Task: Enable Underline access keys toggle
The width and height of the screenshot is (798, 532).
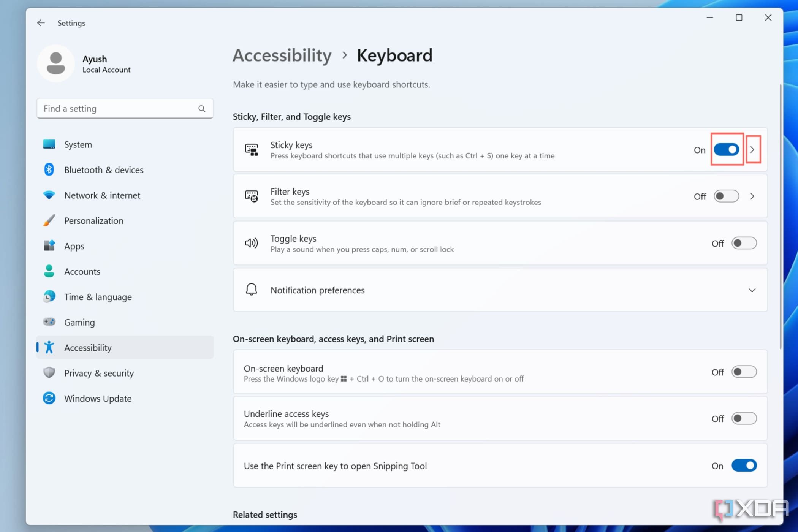Action: coord(744,419)
